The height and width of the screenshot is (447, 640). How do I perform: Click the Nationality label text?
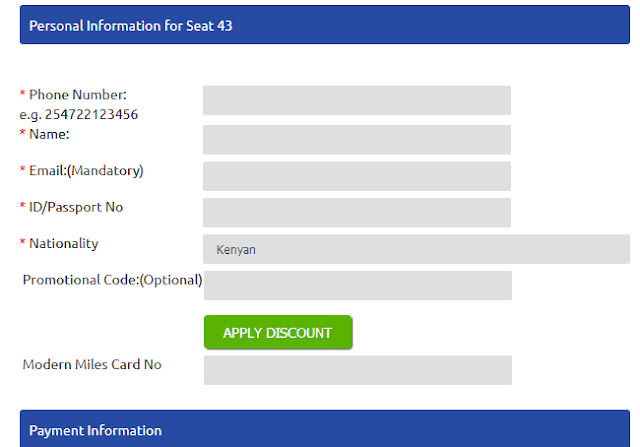64,243
